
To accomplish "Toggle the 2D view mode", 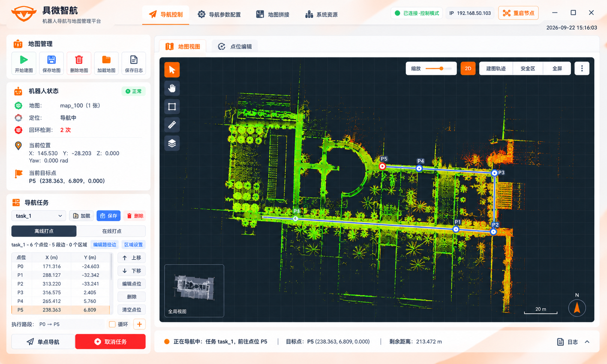I will pyautogui.click(x=468, y=68).
